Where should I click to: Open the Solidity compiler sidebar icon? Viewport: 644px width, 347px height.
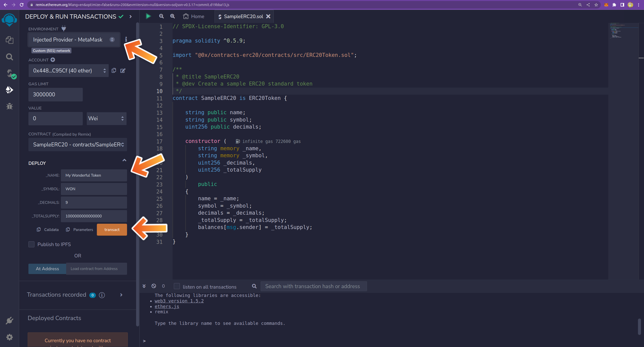pyautogui.click(x=10, y=73)
